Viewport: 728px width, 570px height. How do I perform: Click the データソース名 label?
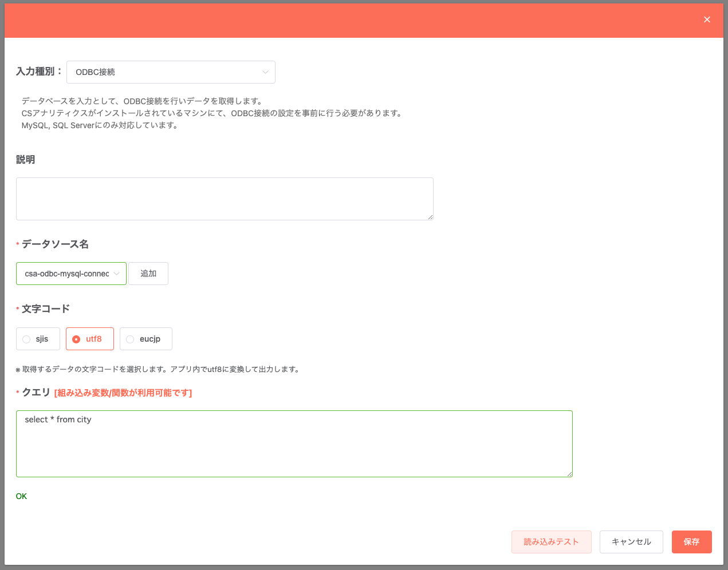[55, 244]
